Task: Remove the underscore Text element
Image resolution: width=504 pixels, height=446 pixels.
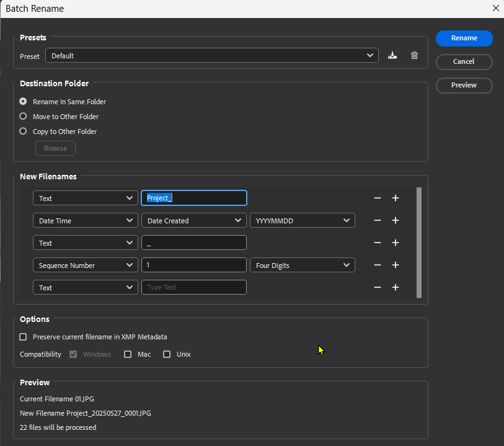Action: [378, 243]
